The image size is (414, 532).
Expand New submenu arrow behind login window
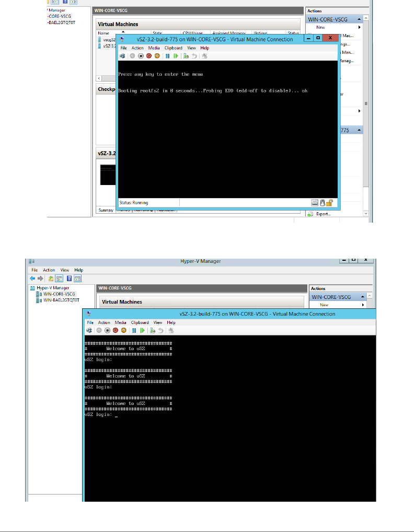point(363,305)
